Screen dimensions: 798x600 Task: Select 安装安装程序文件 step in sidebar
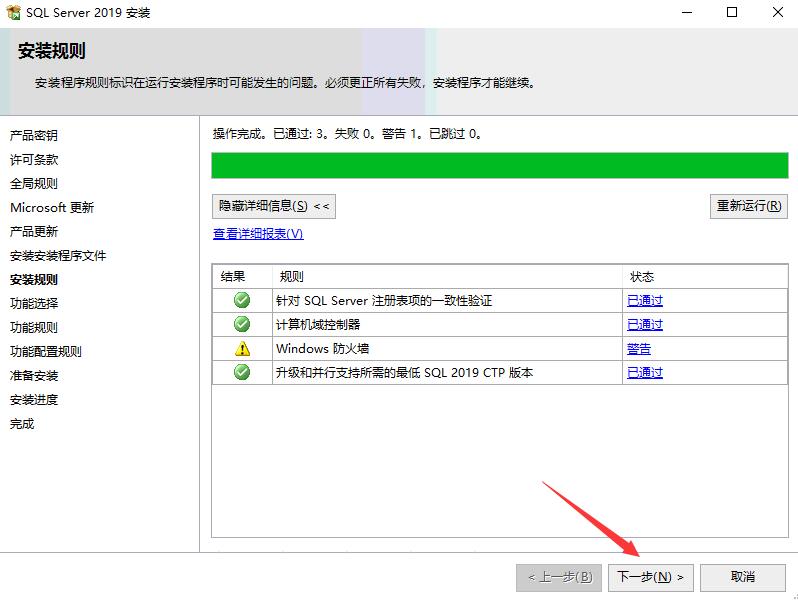58,255
